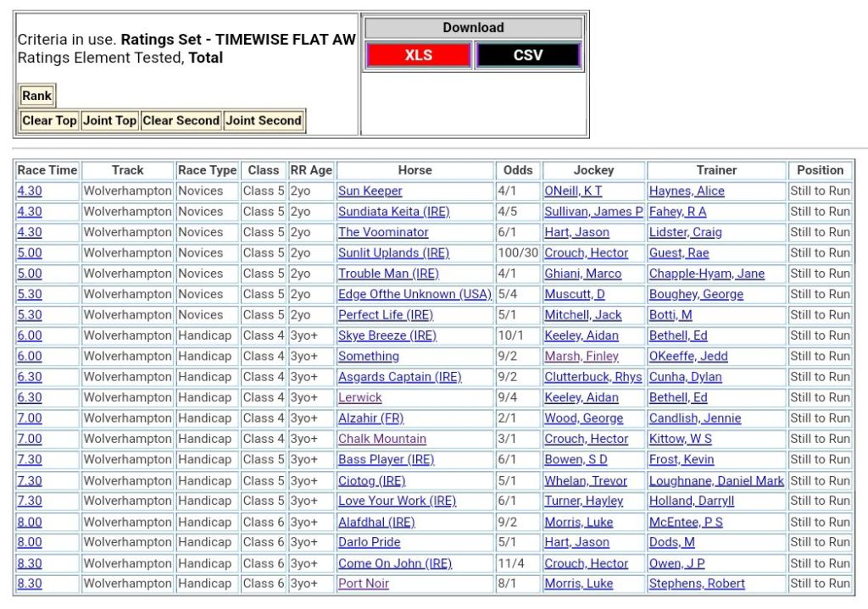The image size is (868, 609).
Task: Select the Clear Top filter
Action: [x=49, y=120]
